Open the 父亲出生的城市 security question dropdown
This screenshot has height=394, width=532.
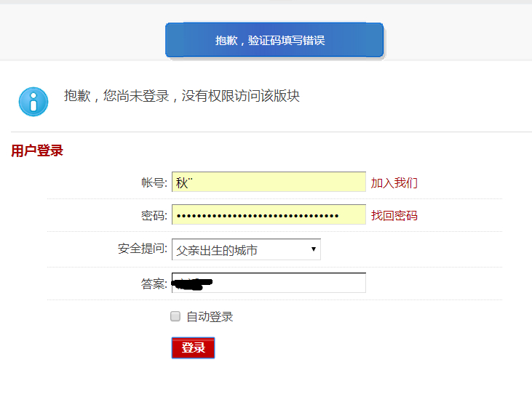(240, 250)
